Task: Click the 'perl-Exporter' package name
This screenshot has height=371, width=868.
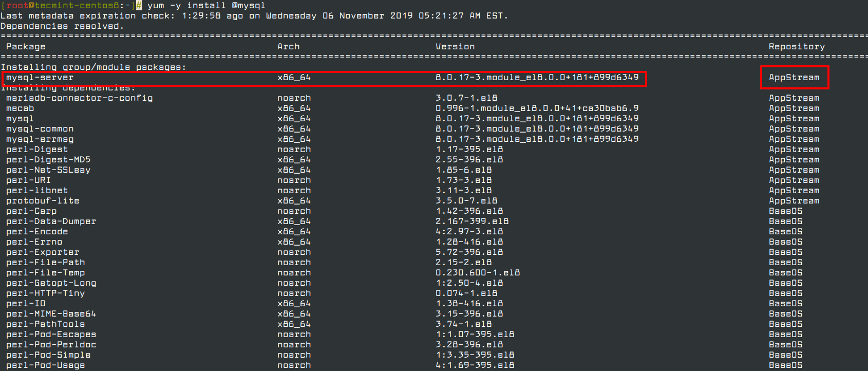Action: (x=43, y=252)
